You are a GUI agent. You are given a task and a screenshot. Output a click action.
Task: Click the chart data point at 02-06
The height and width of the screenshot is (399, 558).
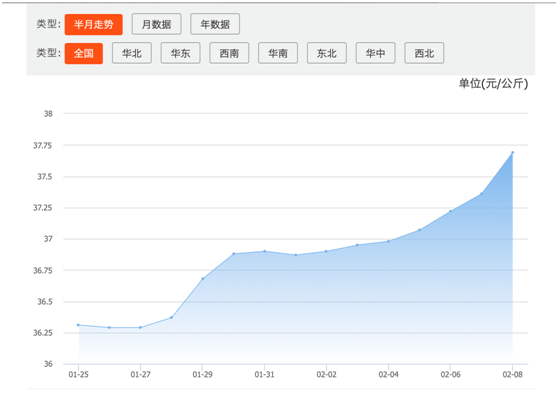(451, 211)
